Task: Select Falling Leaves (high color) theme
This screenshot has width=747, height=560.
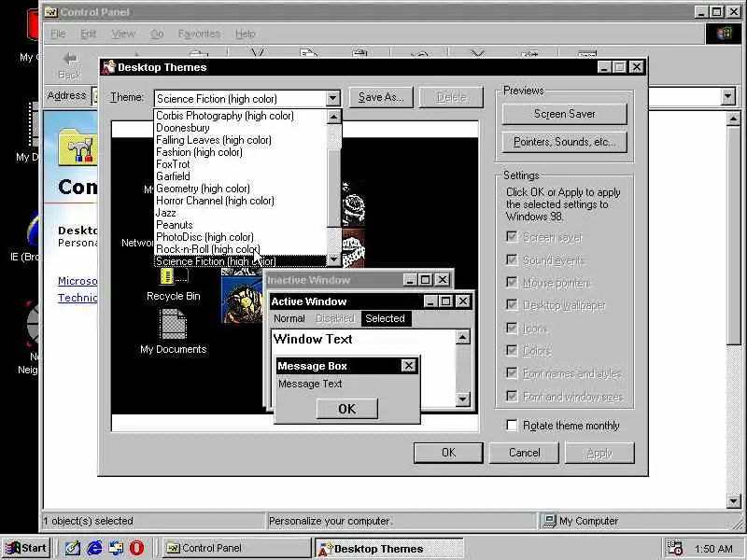Action: pyautogui.click(x=241, y=140)
